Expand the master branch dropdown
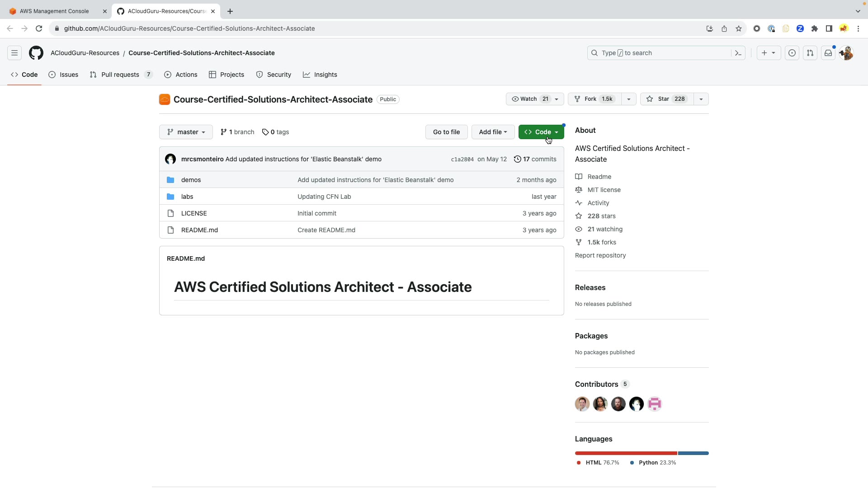 coord(186,132)
